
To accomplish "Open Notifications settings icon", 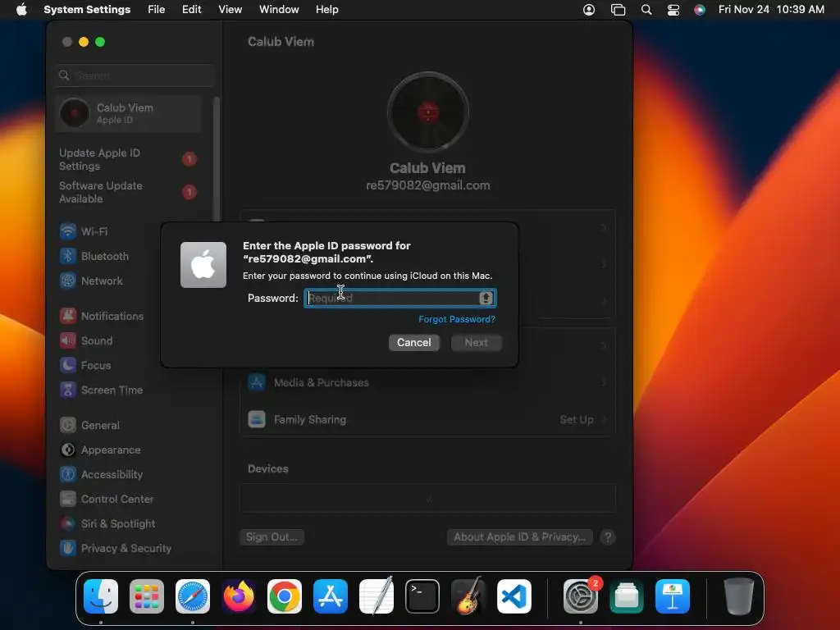I will point(68,316).
